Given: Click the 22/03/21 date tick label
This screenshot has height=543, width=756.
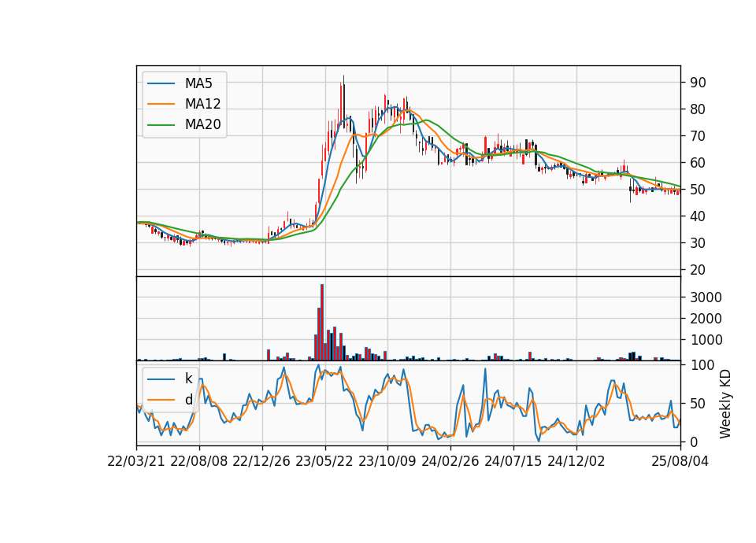Looking at the screenshot, I should tap(136, 461).
